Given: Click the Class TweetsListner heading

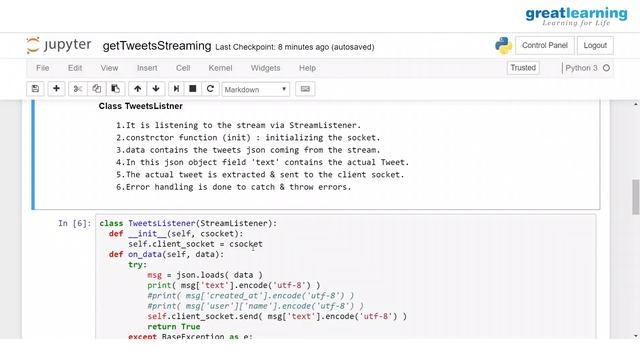Looking at the screenshot, I should (x=140, y=106).
